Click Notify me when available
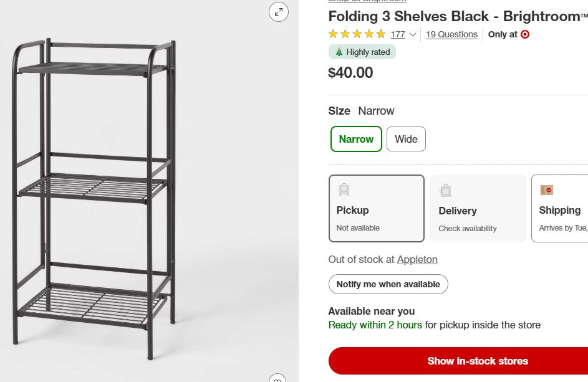 [x=388, y=284]
